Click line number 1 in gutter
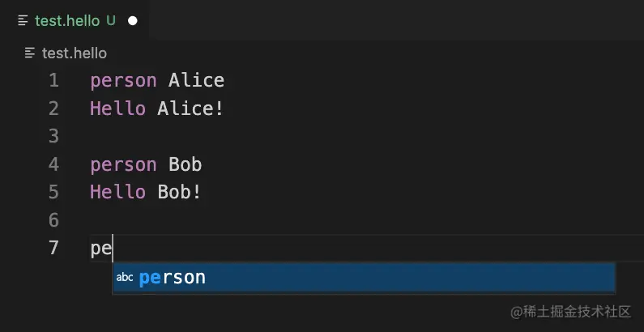Image resolution: width=644 pixels, height=332 pixels. pyautogui.click(x=53, y=80)
